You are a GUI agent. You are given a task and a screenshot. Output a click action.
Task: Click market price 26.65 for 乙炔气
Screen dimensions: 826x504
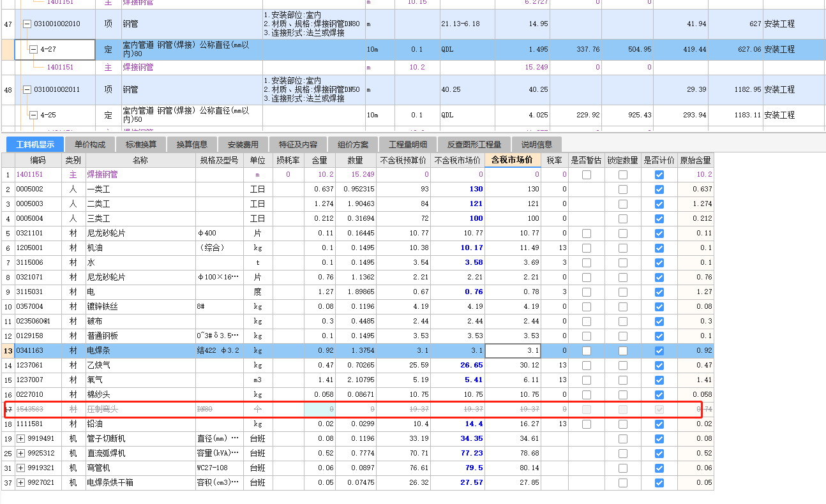(x=472, y=365)
